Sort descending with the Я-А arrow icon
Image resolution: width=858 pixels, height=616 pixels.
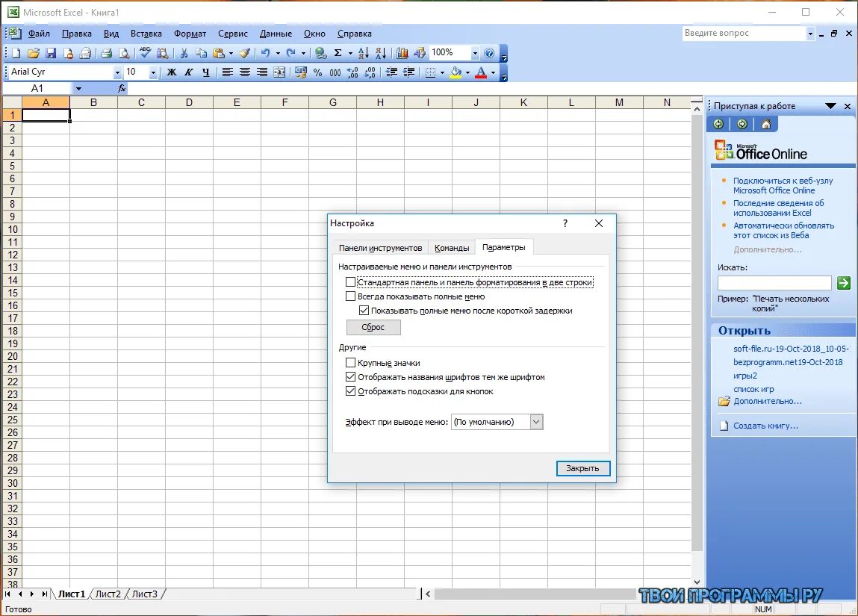pos(381,53)
